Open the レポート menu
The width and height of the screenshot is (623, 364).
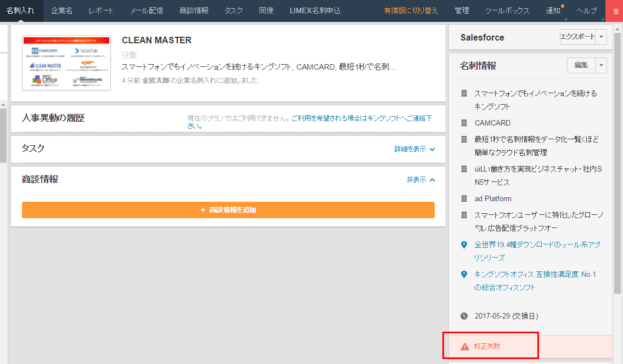(x=100, y=11)
